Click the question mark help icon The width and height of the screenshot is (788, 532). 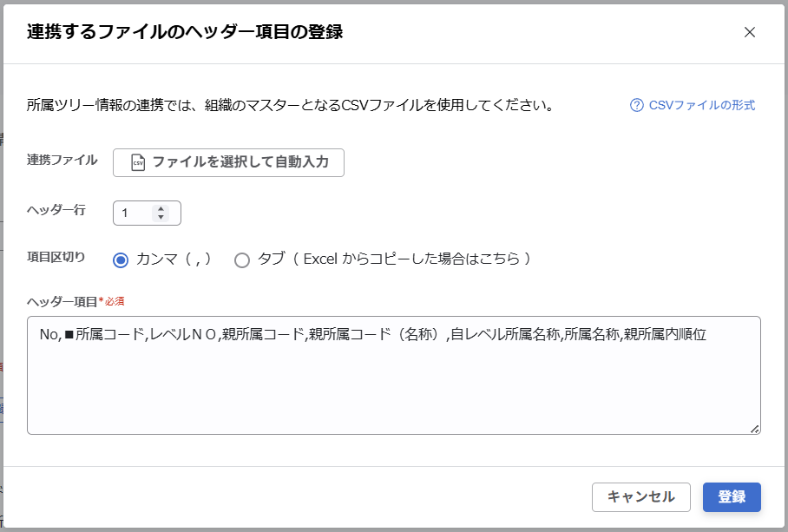(636, 105)
